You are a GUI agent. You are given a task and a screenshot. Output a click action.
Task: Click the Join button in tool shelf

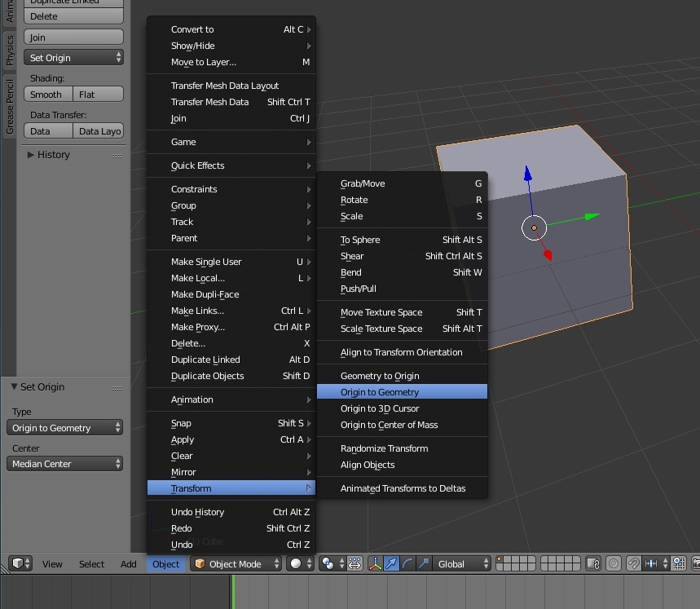tap(73, 37)
